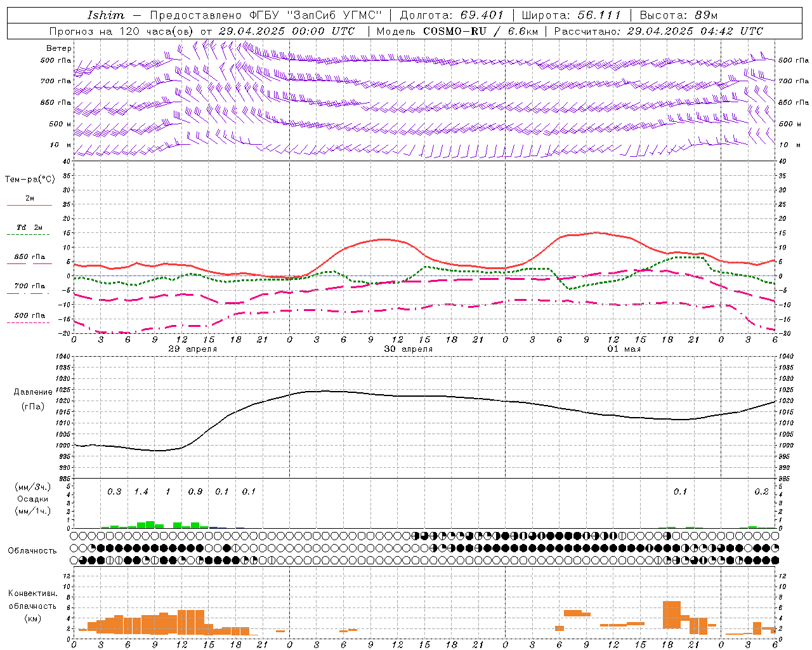Click the "(мм/1ч.)" precipitation unit label
Image resolution: width=812 pixels, height=650 pixels.
(x=33, y=511)
